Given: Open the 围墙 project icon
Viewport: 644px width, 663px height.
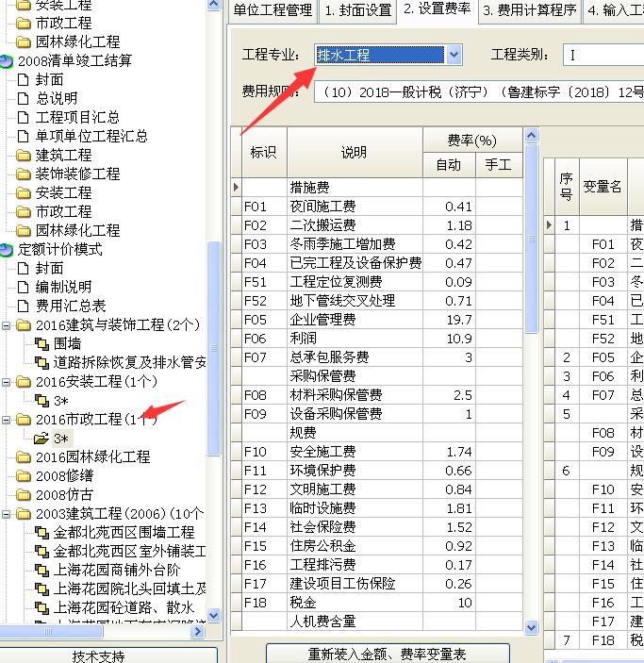Looking at the screenshot, I should click(41, 344).
